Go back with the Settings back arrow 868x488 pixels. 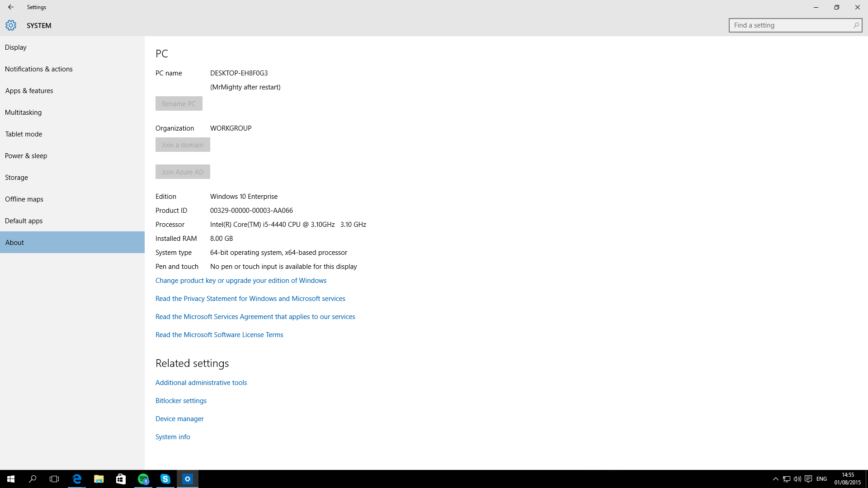(x=11, y=7)
